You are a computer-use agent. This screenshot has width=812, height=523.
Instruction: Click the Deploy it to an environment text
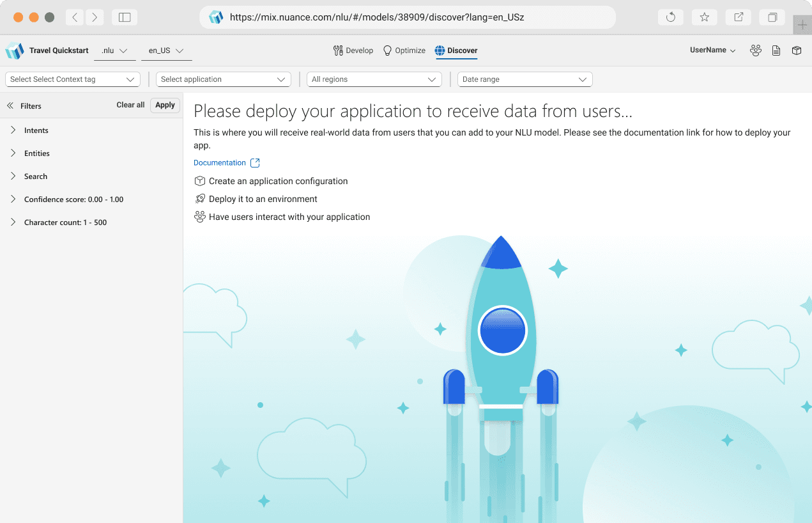click(263, 199)
